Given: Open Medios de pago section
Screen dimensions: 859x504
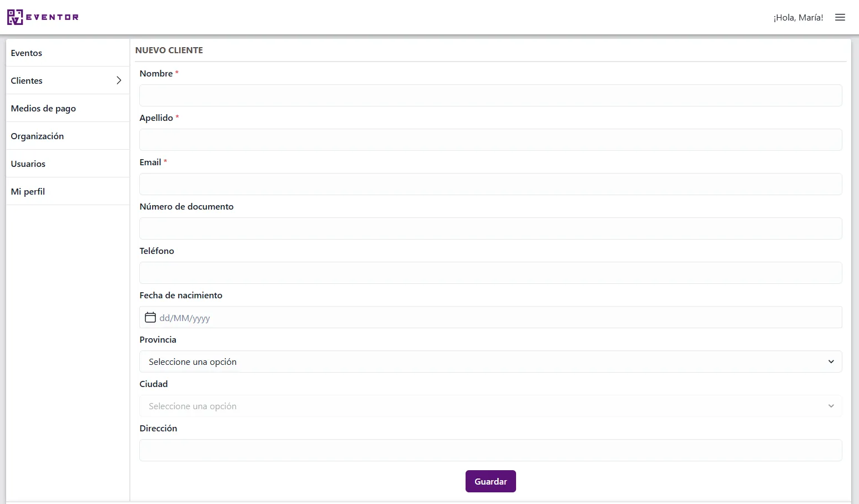Looking at the screenshot, I should coord(68,108).
